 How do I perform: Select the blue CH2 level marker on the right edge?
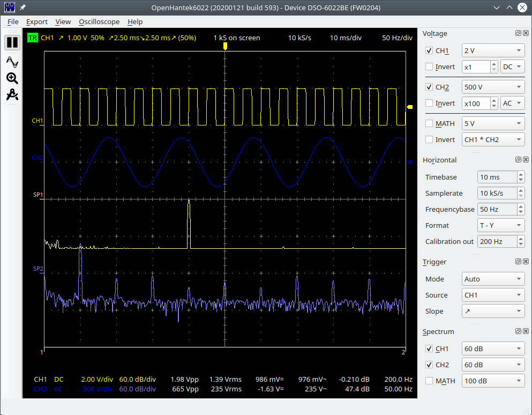point(409,162)
